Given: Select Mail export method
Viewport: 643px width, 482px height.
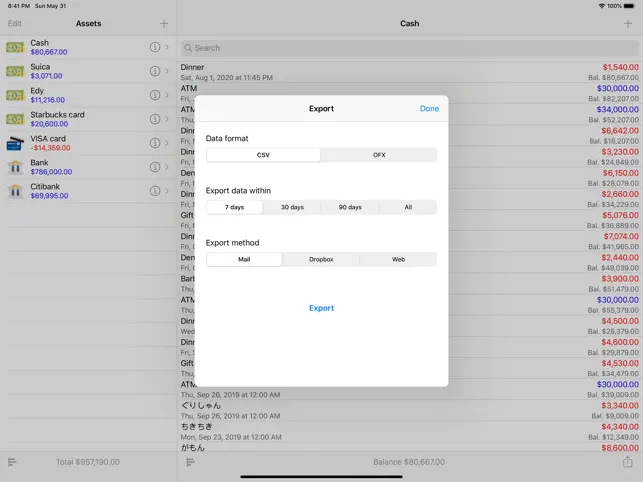Looking at the screenshot, I should click(244, 259).
